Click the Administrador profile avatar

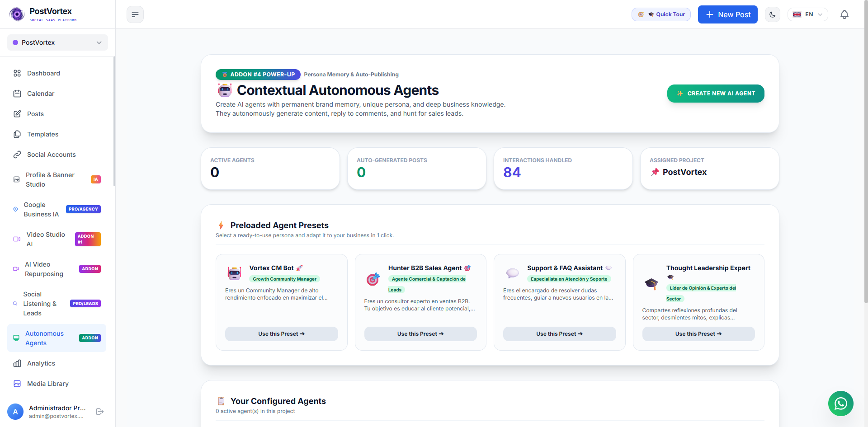[x=15, y=412]
